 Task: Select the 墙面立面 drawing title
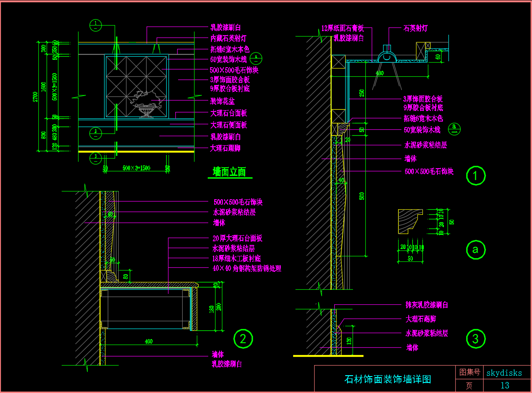pos(229,172)
